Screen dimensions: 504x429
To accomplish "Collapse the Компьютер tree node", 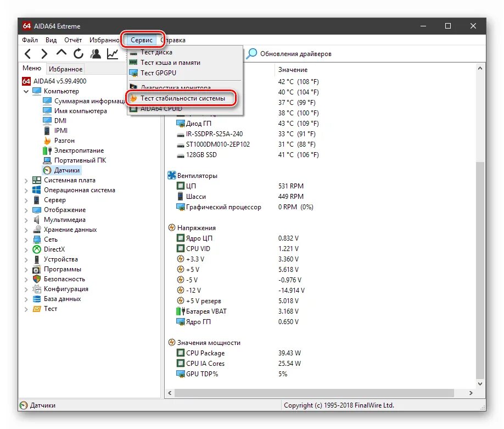I will (26, 91).
